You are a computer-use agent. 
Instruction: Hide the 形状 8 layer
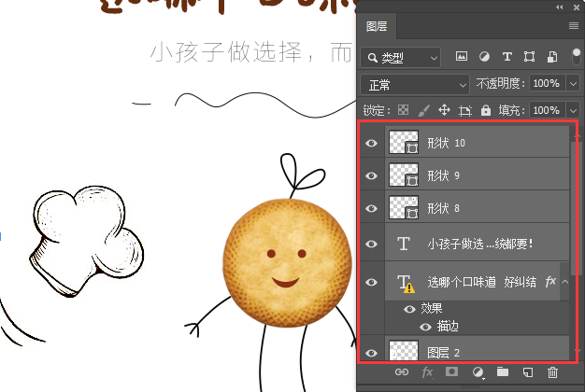pos(371,208)
